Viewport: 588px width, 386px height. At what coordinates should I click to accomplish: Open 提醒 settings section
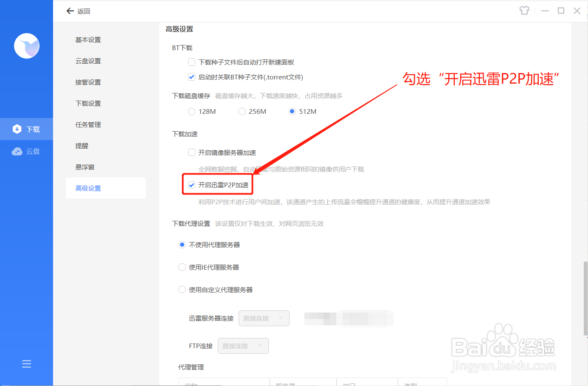point(82,146)
